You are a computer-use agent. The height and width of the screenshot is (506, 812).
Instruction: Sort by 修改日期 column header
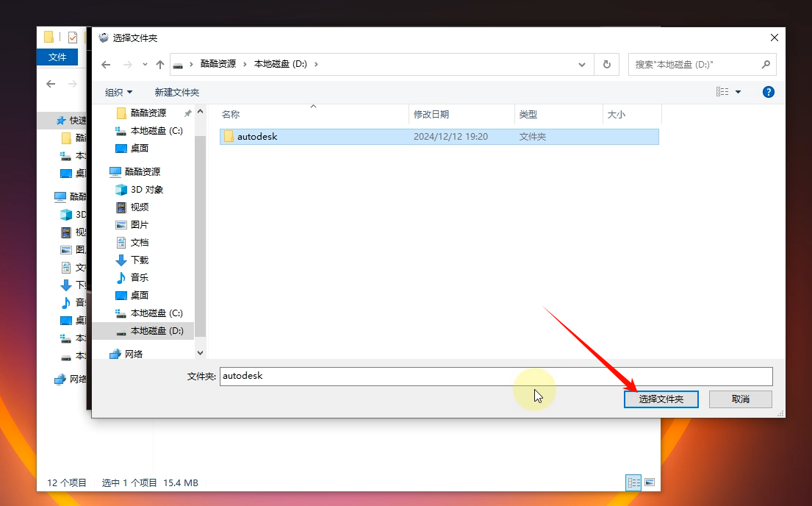coord(431,114)
